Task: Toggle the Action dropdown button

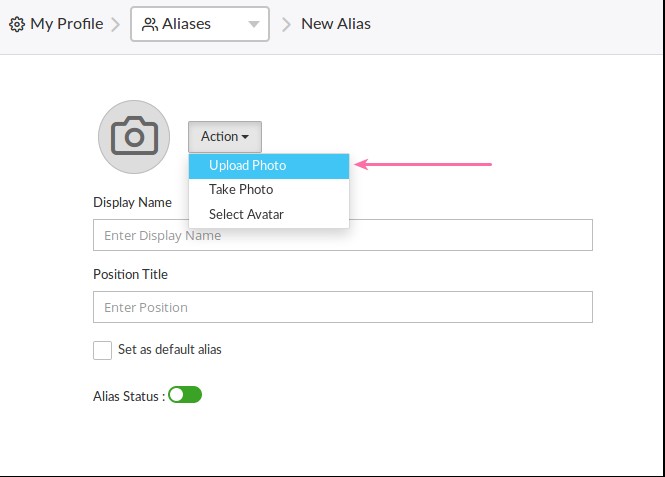Action: 225,137
